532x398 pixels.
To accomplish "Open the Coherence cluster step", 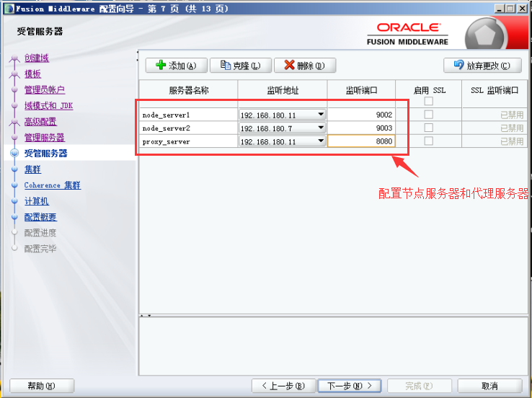I will tap(52, 185).
